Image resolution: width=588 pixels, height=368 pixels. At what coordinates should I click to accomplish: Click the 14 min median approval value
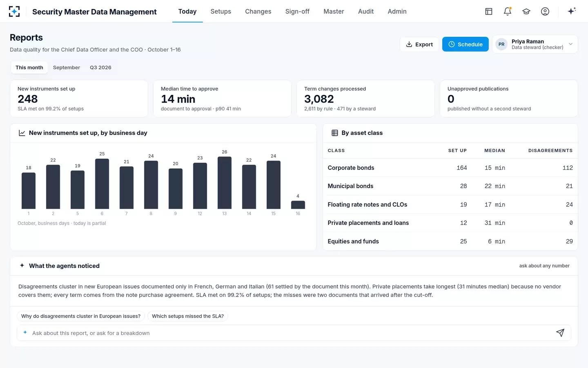click(178, 99)
